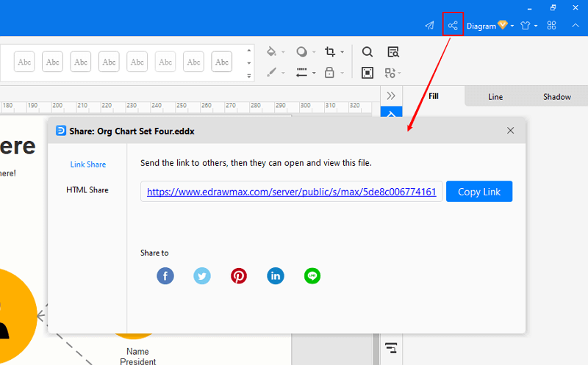Collapse the ribbon with the up chevron

click(x=576, y=26)
